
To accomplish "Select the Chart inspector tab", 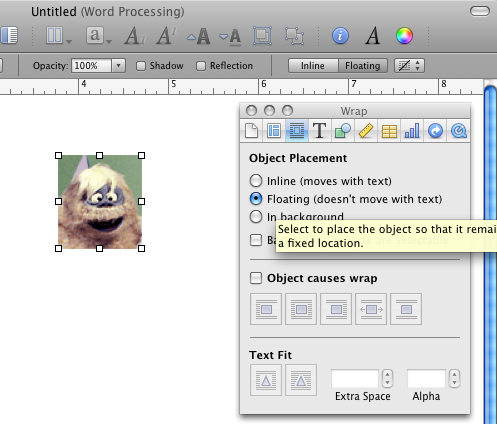I will (x=412, y=130).
